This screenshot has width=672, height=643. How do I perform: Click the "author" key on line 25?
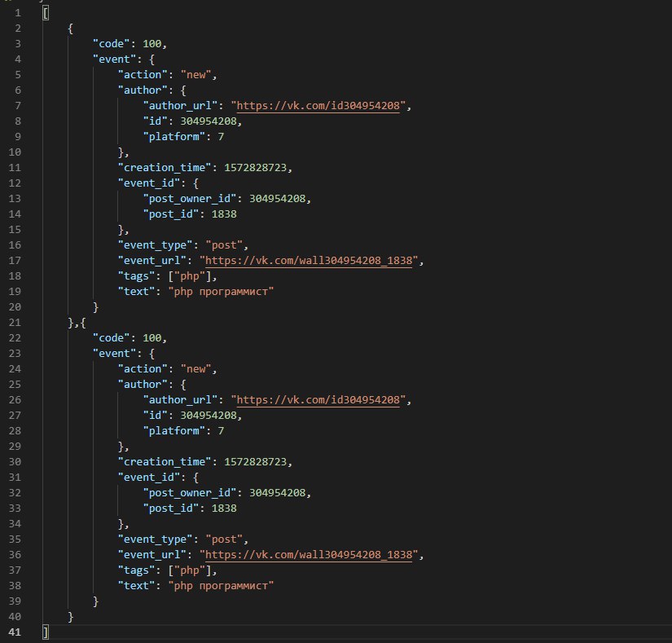(143, 384)
